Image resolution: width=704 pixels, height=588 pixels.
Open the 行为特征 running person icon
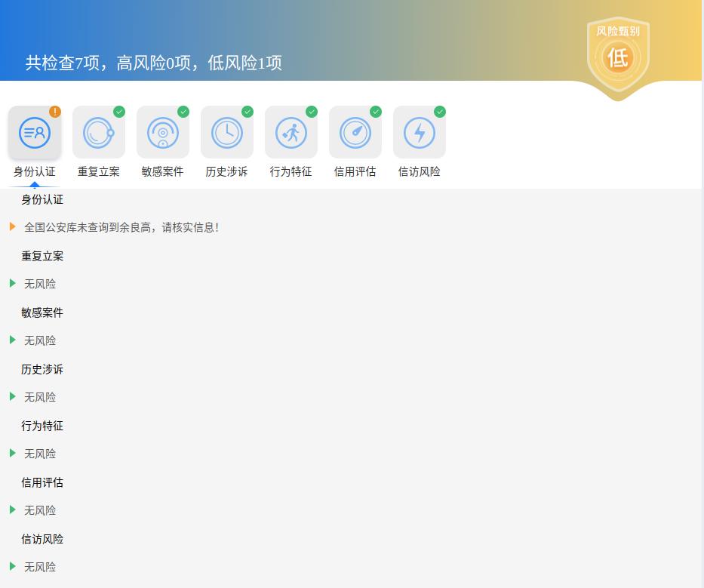[291, 133]
